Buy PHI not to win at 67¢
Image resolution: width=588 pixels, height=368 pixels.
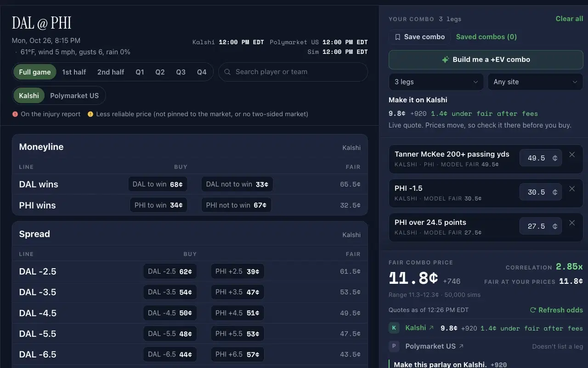236,205
